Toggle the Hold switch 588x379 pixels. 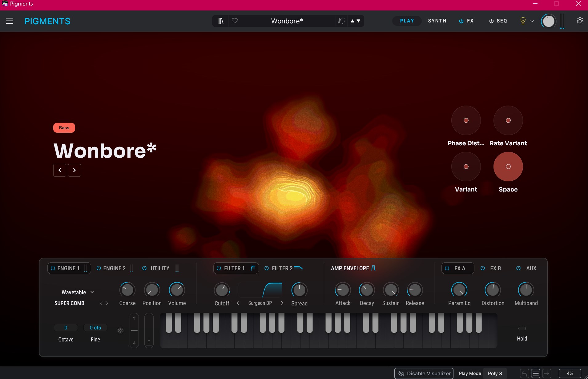point(522,329)
